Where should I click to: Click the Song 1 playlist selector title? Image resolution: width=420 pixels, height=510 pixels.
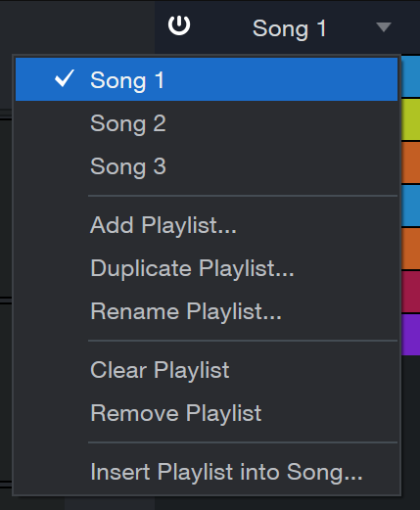click(289, 28)
